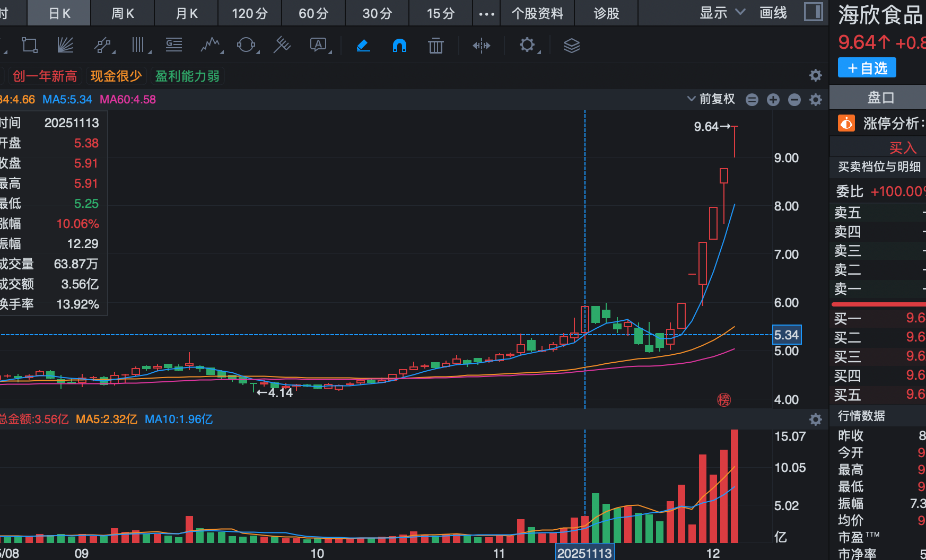Click the 买入 buy button
Viewport: 926px width, 560px height.
pos(902,147)
